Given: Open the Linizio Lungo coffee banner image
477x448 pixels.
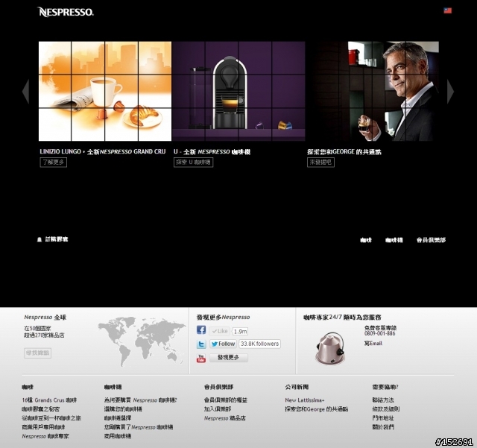Looking at the screenshot, I should click(x=105, y=91).
